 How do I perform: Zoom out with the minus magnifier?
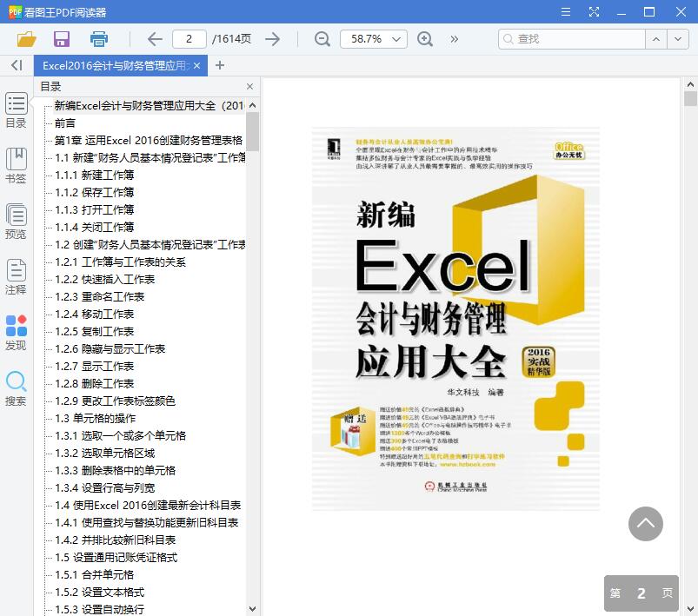[x=322, y=39]
